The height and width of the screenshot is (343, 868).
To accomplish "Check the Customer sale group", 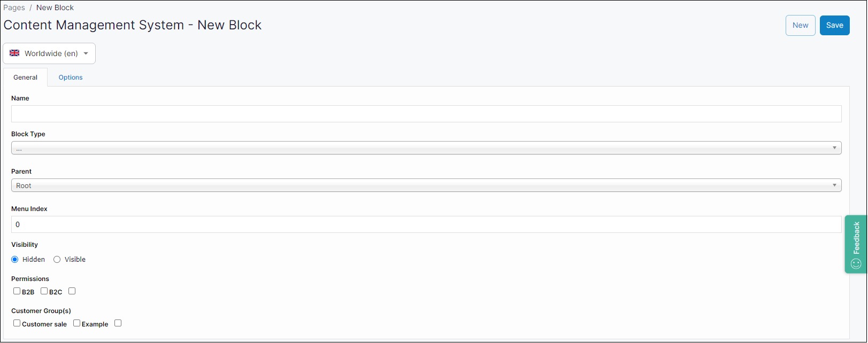I will [x=17, y=323].
